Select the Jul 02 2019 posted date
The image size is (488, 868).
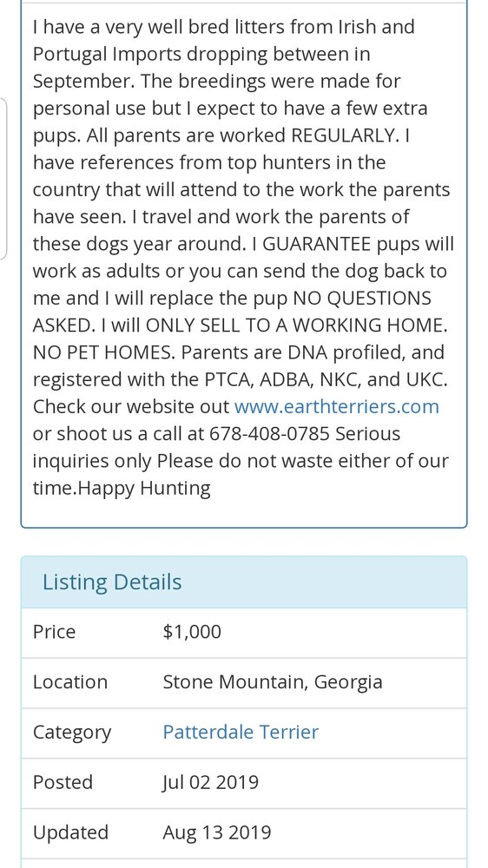pos(210,783)
